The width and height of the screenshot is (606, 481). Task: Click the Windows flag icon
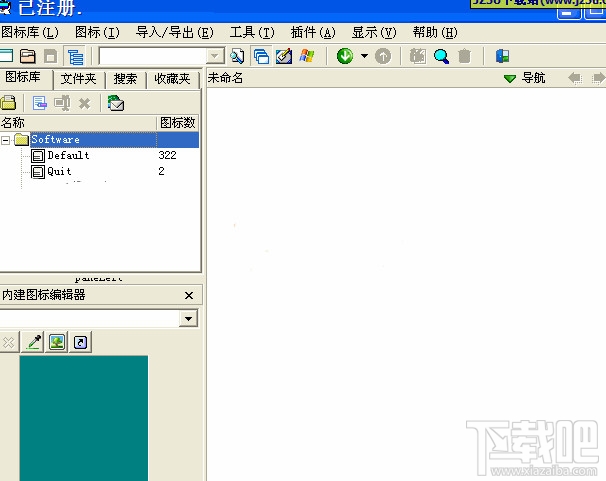(307, 56)
